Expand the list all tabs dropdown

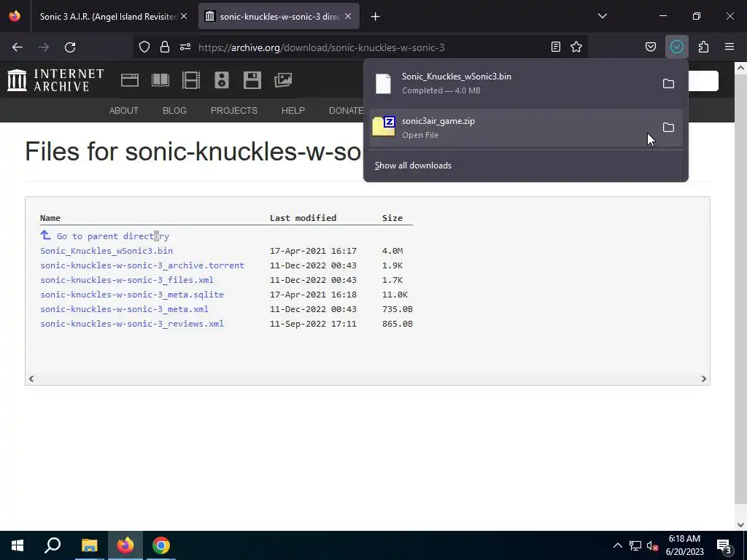(x=602, y=16)
